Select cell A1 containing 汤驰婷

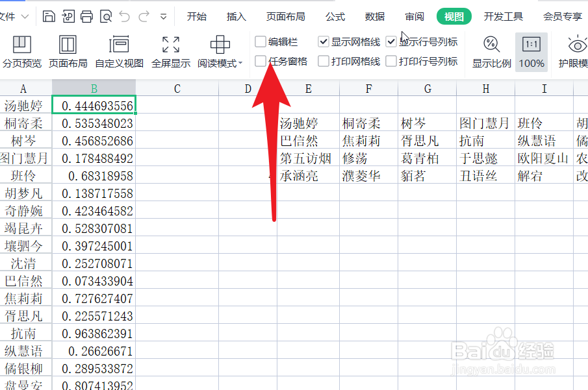point(23,106)
